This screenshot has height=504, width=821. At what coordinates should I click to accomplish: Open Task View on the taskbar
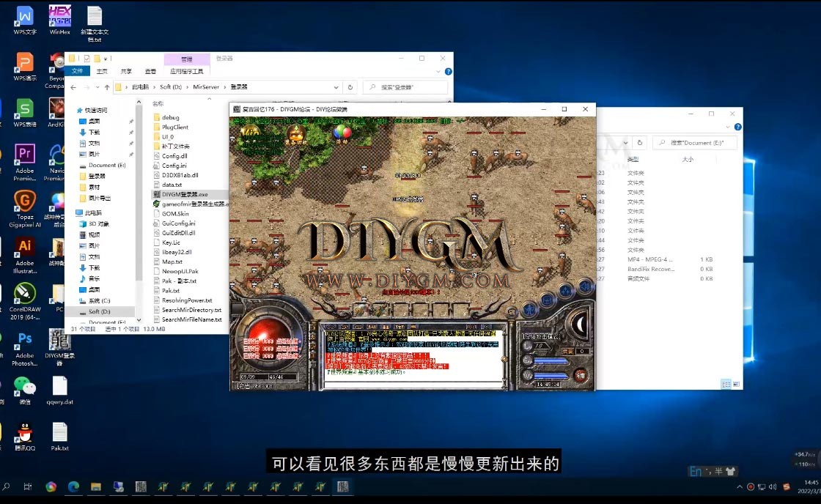28,486
